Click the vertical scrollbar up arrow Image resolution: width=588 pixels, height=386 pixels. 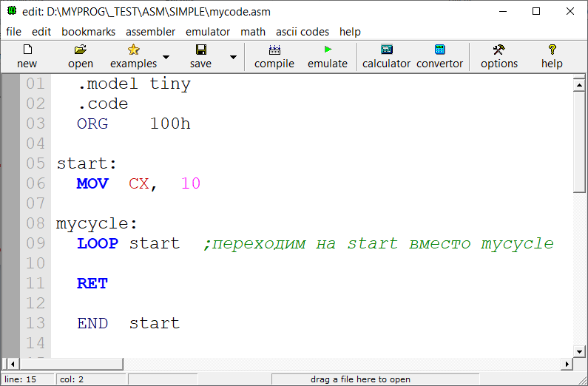point(579,85)
